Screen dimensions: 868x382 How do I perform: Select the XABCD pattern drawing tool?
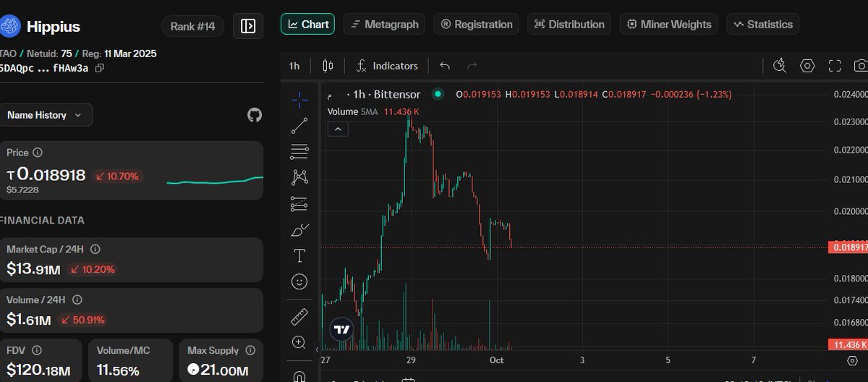[299, 177]
